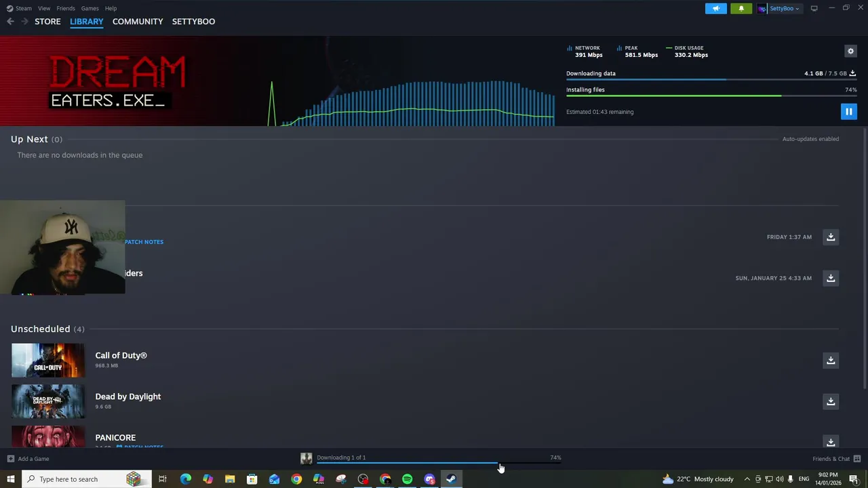
Task: Open the Friends menu
Action: (x=66, y=8)
